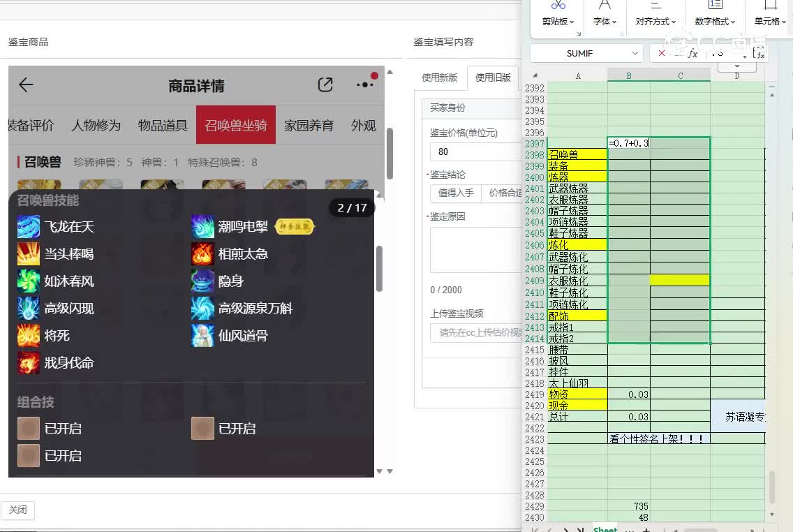Open the three-dot more menu
The width and height of the screenshot is (793, 532).
point(364,84)
